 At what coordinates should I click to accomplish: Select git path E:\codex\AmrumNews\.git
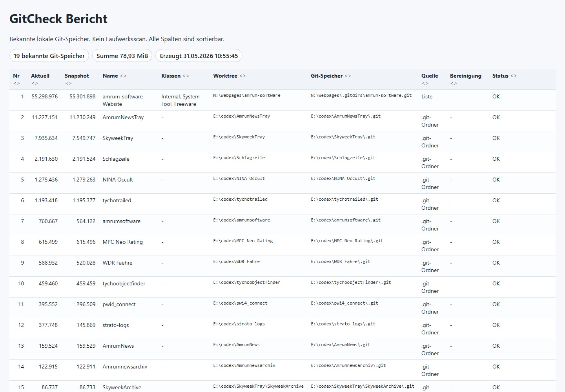[x=341, y=345]
